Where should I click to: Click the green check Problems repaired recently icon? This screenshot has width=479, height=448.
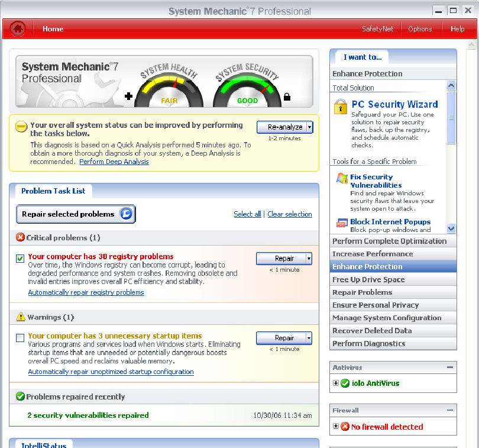(x=20, y=397)
